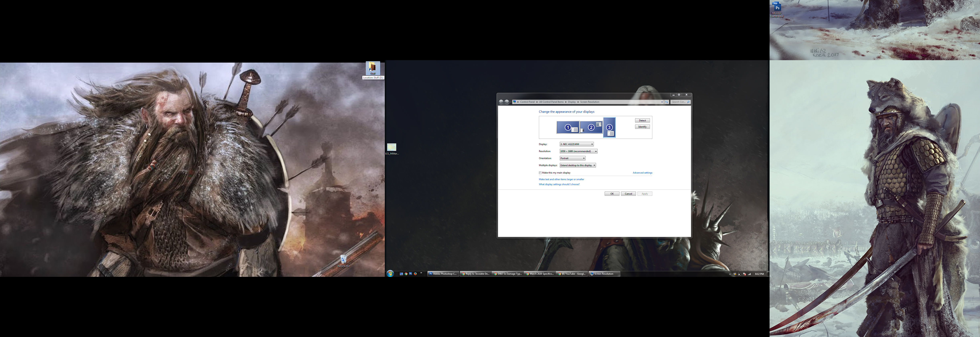The width and height of the screenshot is (980, 337).
Task: Check Make this my main display
Action: click(x=540, y=173)
